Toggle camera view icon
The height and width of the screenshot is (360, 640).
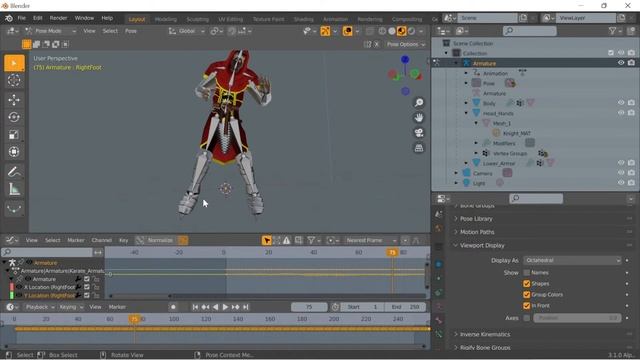coord(419,133)
